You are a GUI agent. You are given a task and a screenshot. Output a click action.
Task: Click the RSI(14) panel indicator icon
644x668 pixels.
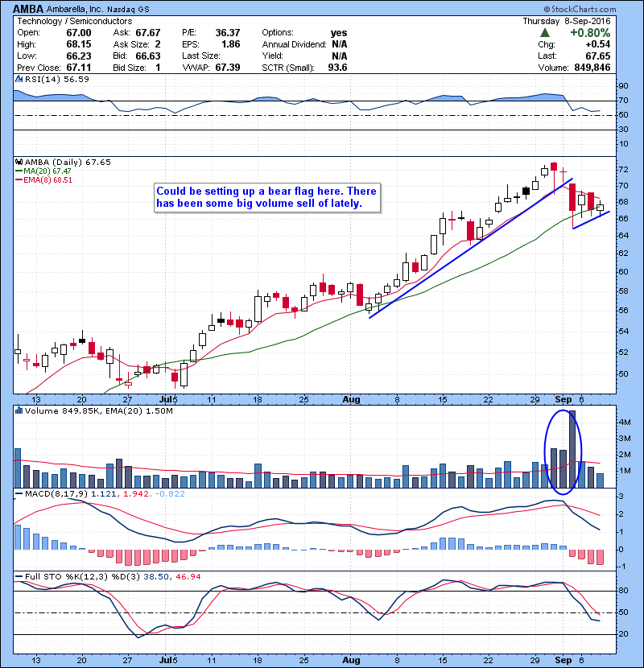[x=19, y=79]
